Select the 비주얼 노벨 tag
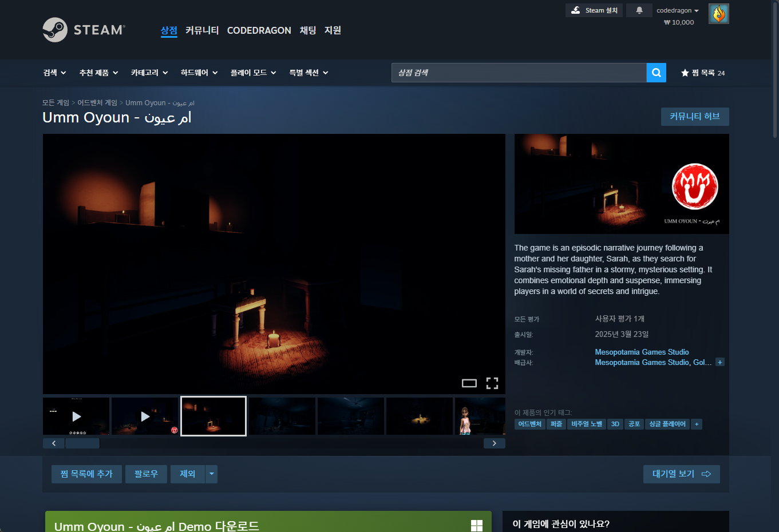Screen dimensions: 779x532 pyautogui.click(x=587, y=424)
